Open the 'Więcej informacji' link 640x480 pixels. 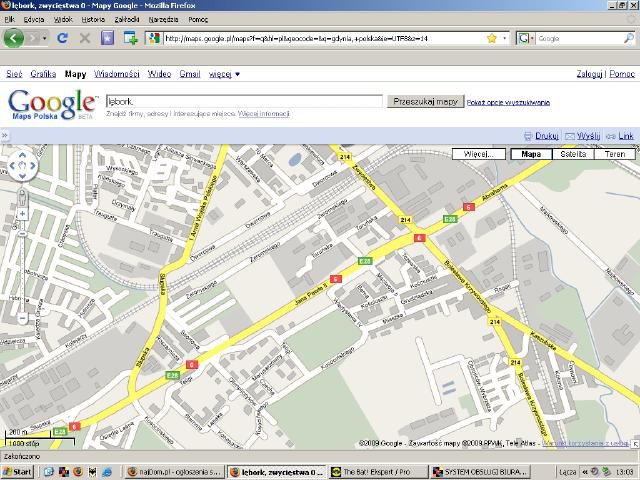264,113
